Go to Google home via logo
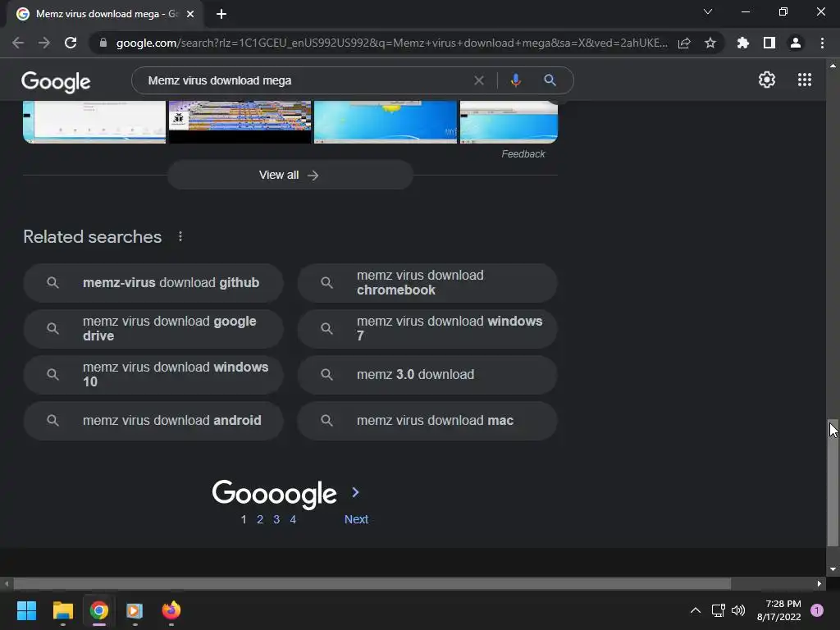Screen dimensions: 840x630 coord(56,82)
